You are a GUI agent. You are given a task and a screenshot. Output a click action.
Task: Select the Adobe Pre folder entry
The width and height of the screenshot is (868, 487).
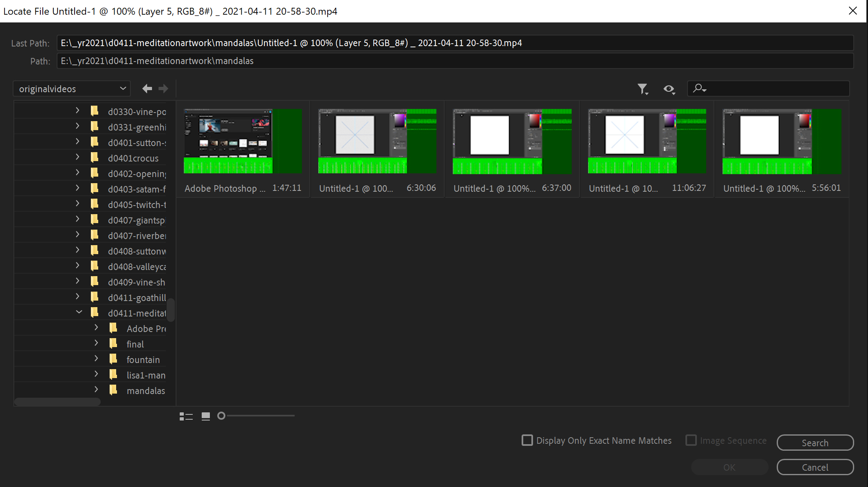(x=147, y=328)
